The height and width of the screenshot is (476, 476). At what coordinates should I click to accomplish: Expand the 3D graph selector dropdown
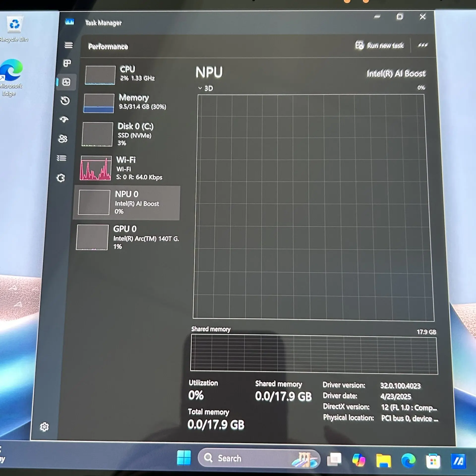[206, 88]
